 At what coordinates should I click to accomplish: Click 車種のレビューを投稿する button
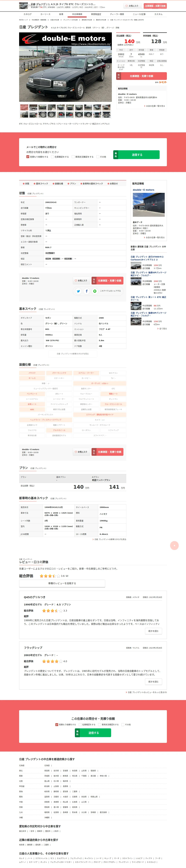62,583
